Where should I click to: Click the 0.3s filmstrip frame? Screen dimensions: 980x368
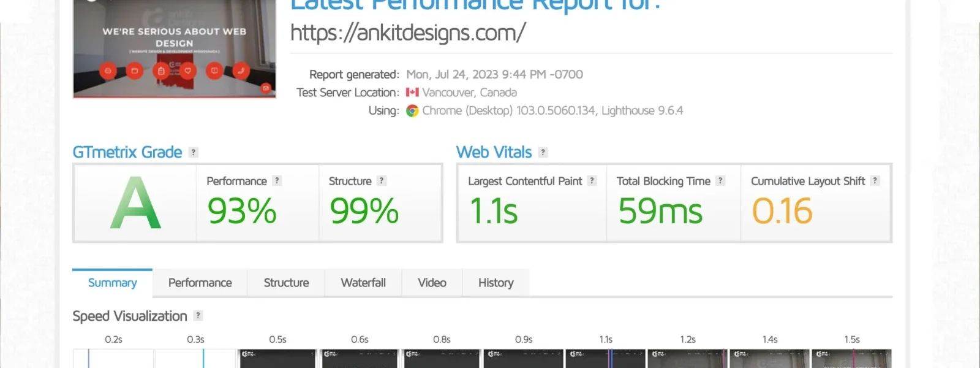tap(195, 359)
